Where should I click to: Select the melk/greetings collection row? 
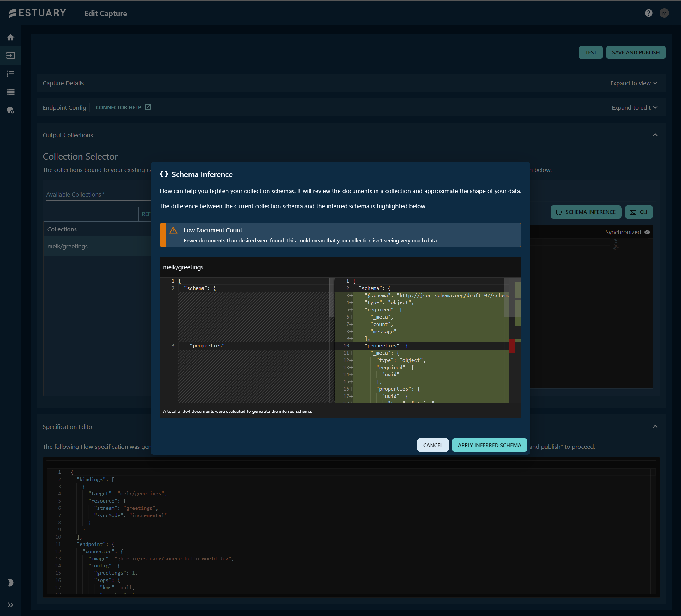(97, 246)
